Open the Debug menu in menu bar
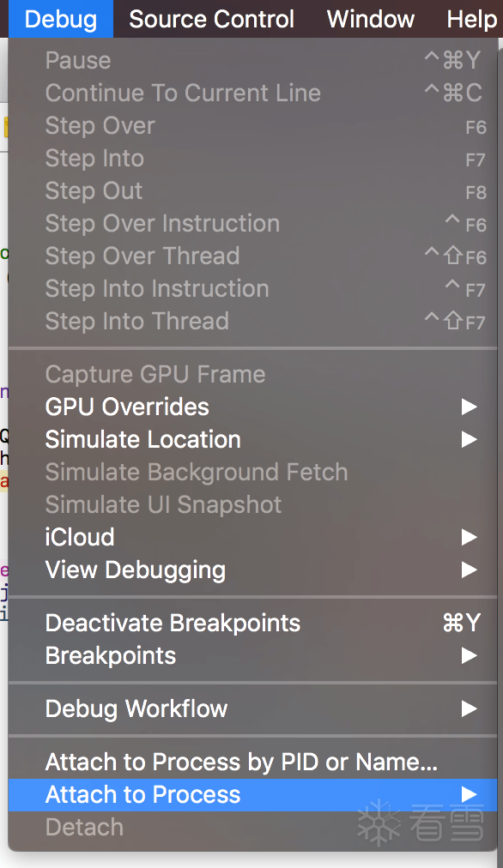This screenshot has height=868, width=503. click(61, 19)
